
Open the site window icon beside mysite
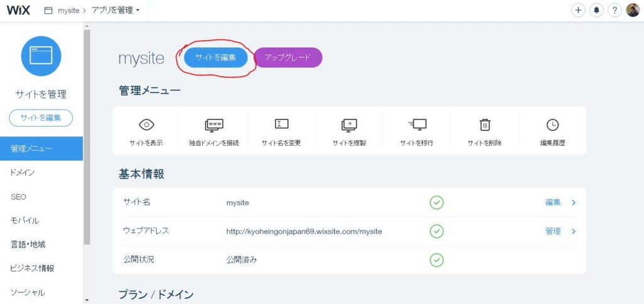(48, 11)
